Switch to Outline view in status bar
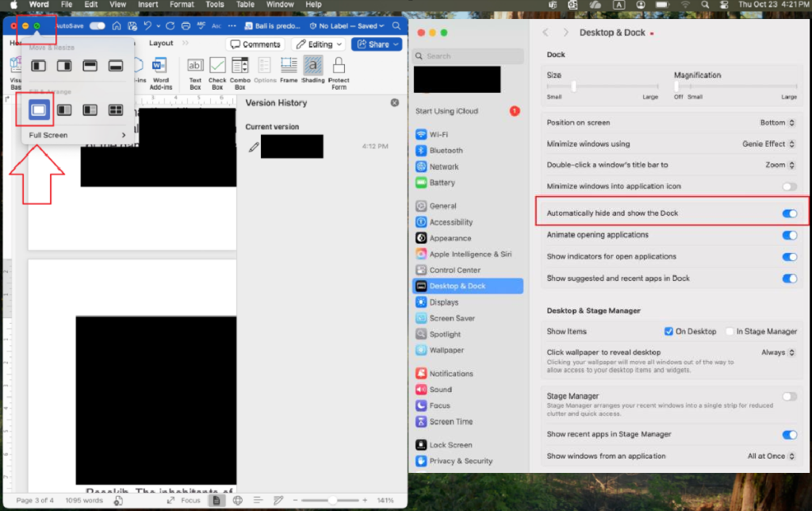This screenshot has height=511, width=812. click(258, 500)
